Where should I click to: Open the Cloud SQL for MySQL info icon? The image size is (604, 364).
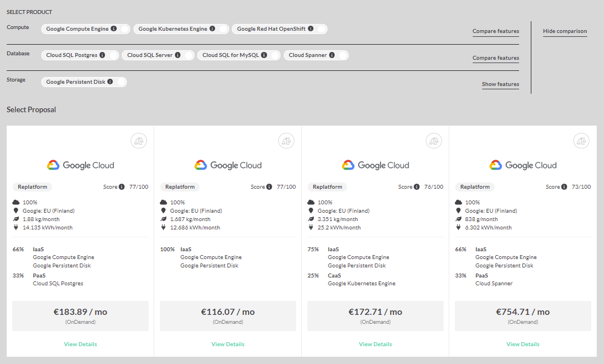(264, 55)
